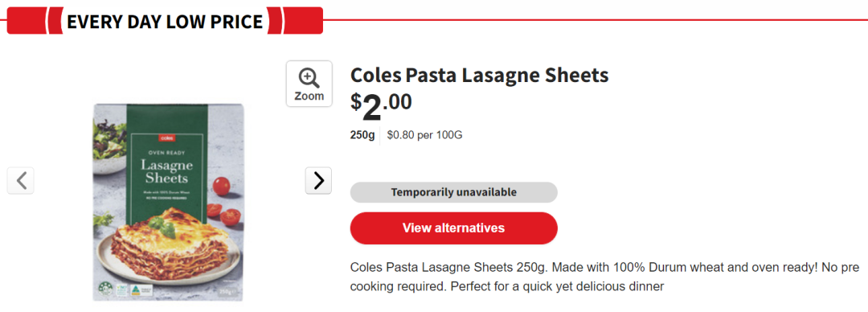
Task: Click the Lasagne Sheets label on the green panel
Action: (166, 172)
